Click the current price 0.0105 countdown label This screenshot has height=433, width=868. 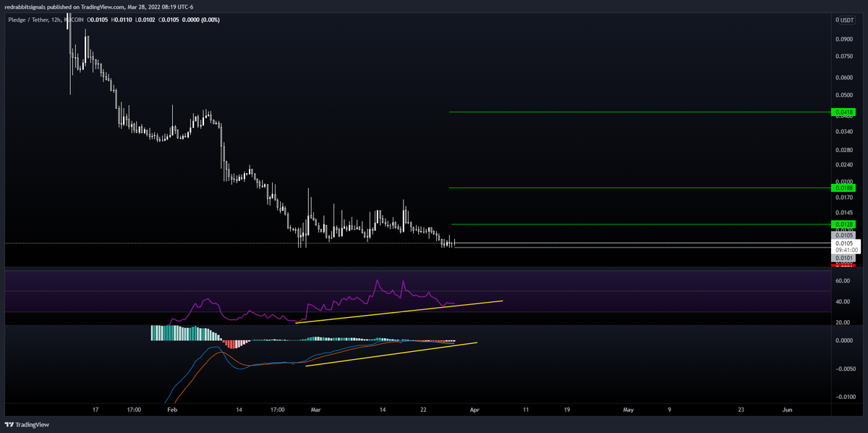pyautogui.click(x=845, y=246)
